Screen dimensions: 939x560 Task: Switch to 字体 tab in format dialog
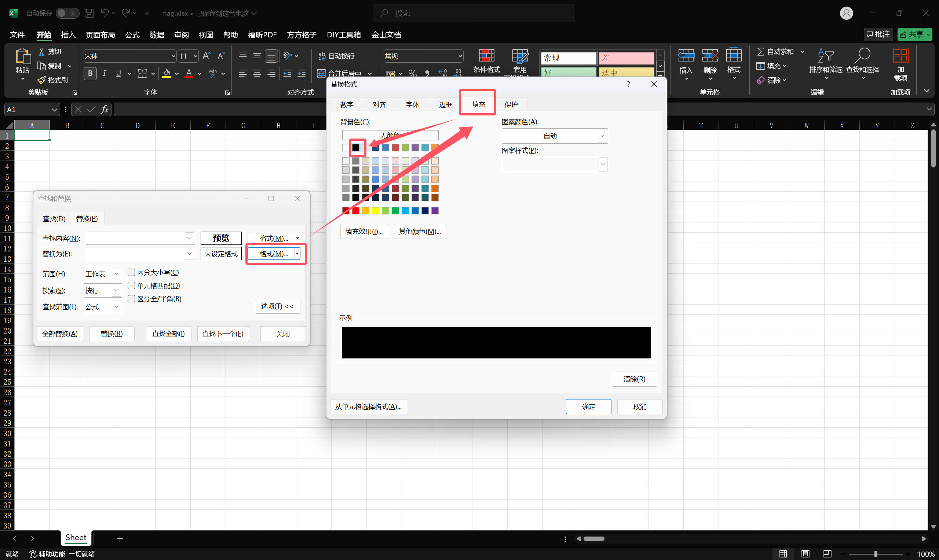point(412,104)
